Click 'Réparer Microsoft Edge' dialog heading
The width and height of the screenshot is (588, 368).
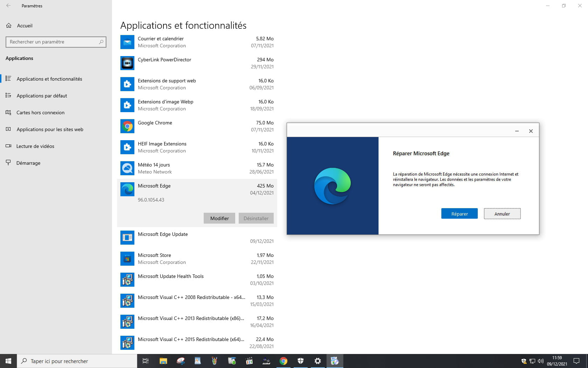click(421, 154)
